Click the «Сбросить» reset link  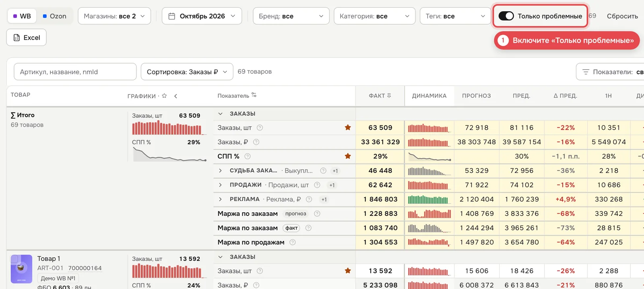click(622, 16)
